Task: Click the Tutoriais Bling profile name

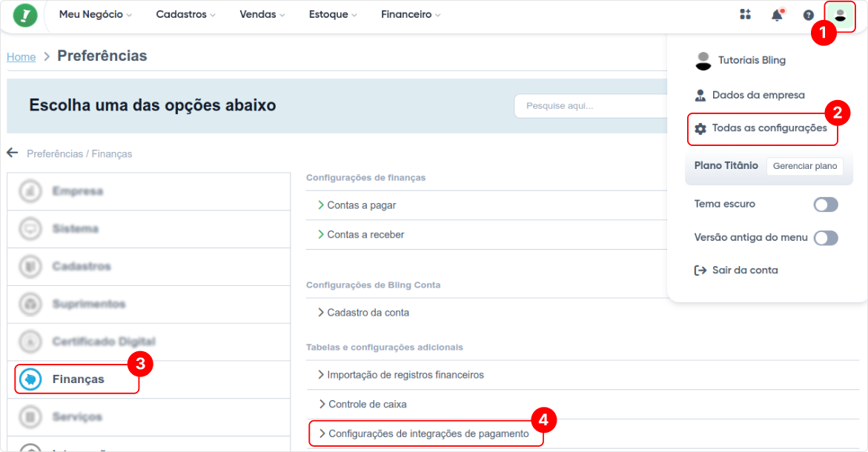Action: [x=752, y=60]
